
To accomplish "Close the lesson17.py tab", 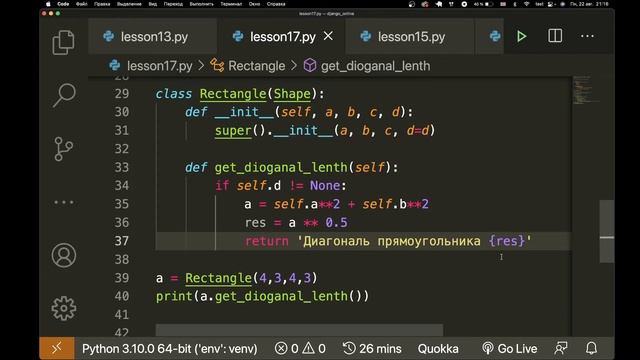I will pyautogui.click(x=328, y=36).
